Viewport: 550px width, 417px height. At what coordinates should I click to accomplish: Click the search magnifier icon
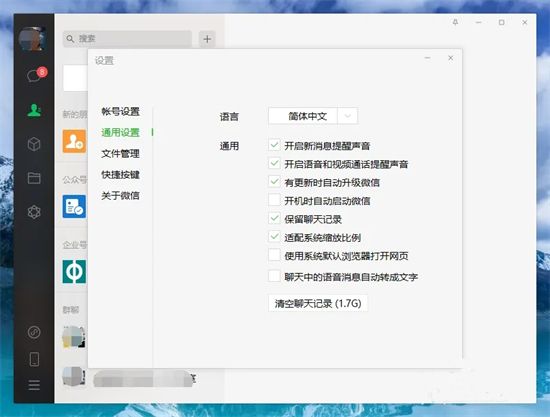(x=70, y=39)
